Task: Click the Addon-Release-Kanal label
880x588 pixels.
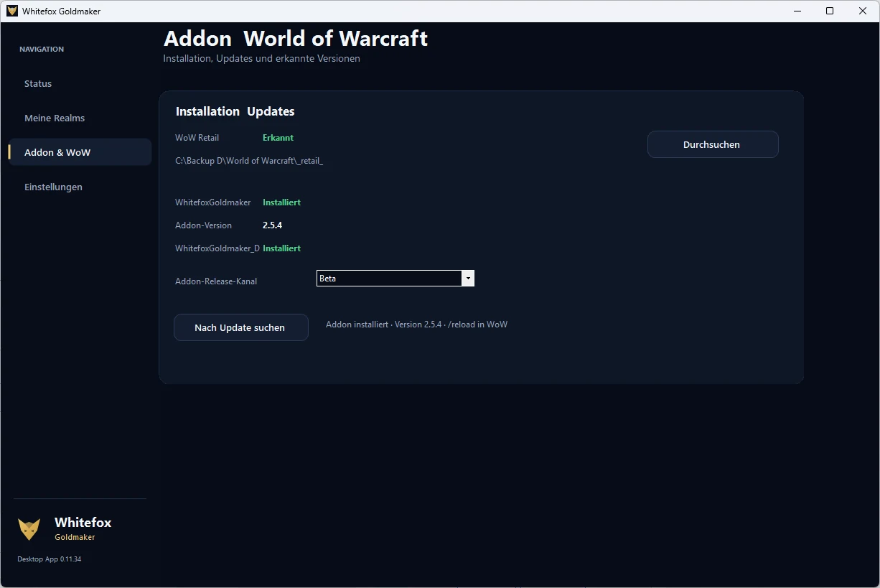Action: click(216, 281)
